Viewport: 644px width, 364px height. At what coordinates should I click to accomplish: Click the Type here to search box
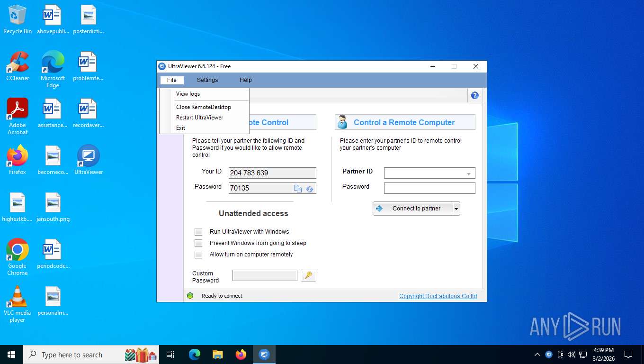pyautogui.click(x=90, y=355)
